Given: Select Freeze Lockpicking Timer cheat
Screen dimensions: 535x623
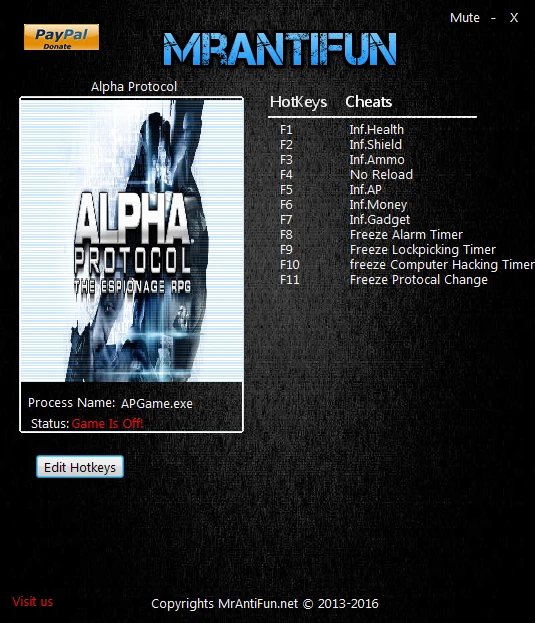Looking at the screenshot, I should 423,250.
